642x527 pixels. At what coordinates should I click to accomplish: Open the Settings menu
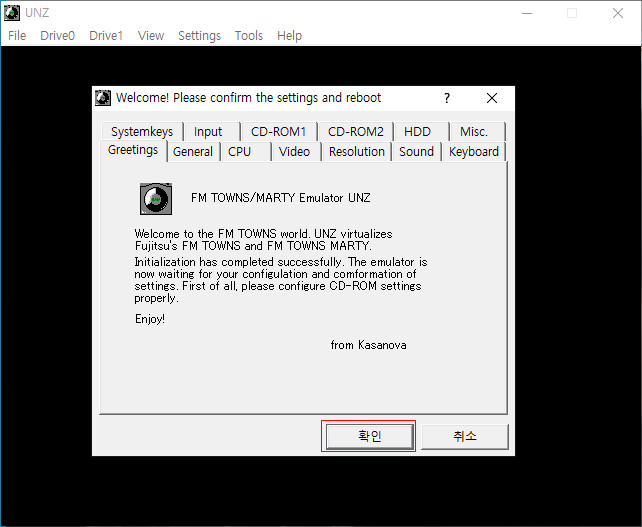(x=199, y=36)
